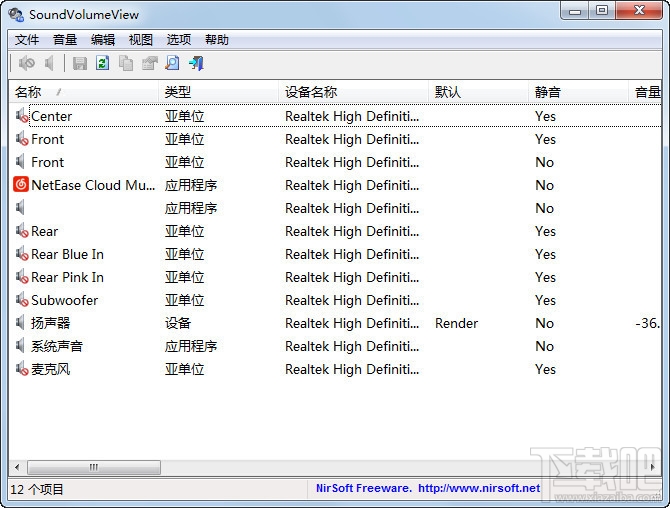
Task: Open the 视图 menu
Action: [141, 40]
